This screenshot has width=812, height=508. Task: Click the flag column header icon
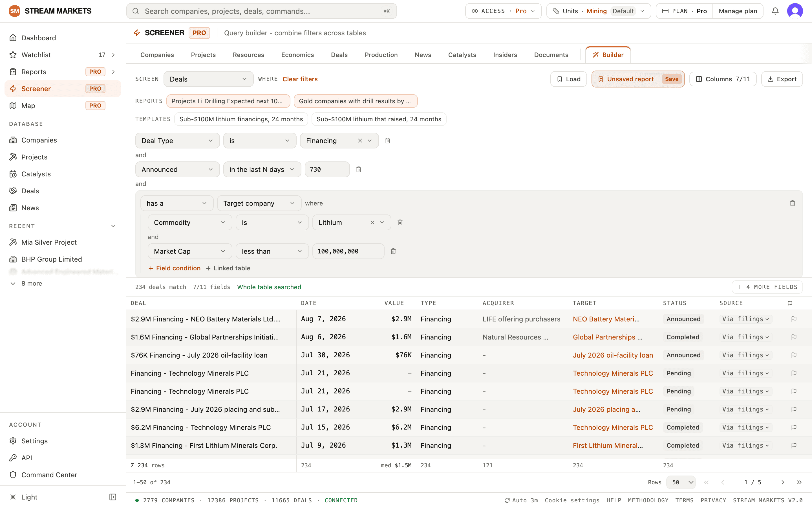click(x=790, y=303)
